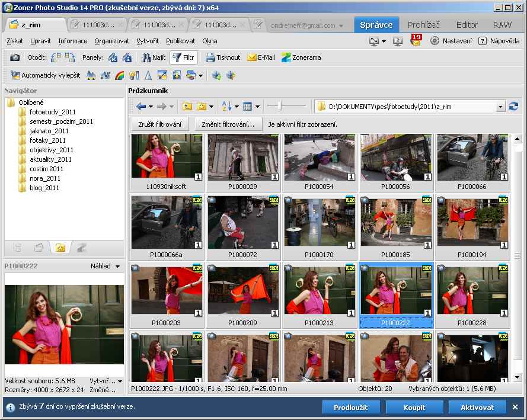Open the folder path dropdown
Image resolution: width=527 pixels, height=420 pixels.
pyautogui.click(x=500, y=107)
